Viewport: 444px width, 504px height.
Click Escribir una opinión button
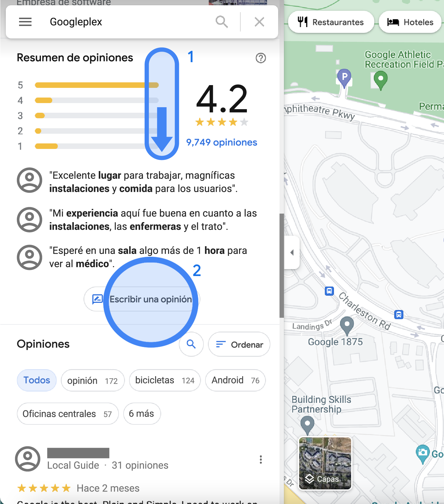coord(142,299)
